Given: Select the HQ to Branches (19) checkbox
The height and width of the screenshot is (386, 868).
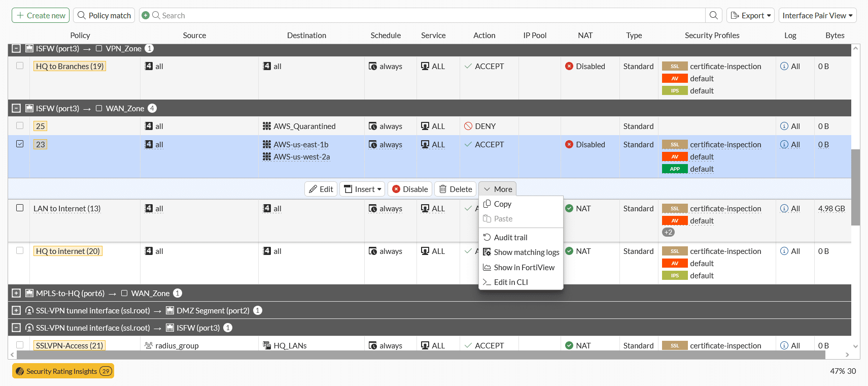Looking at the screenshot, I should [x=20, y=66].
